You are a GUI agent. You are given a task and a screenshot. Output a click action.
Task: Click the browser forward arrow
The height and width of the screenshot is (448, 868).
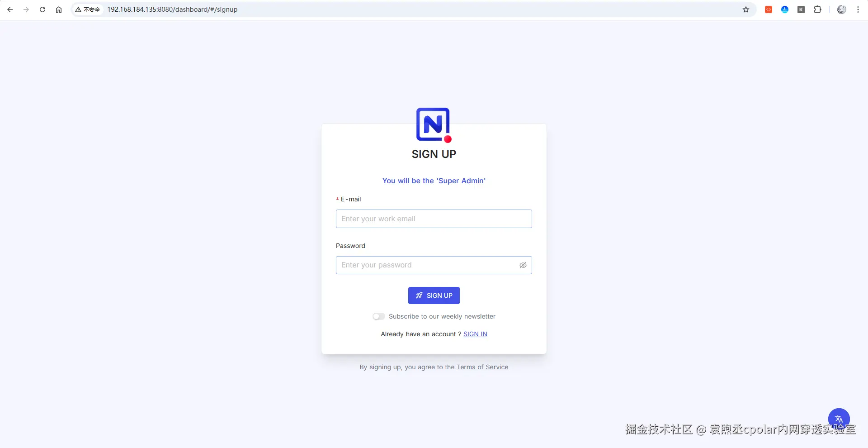26,10
